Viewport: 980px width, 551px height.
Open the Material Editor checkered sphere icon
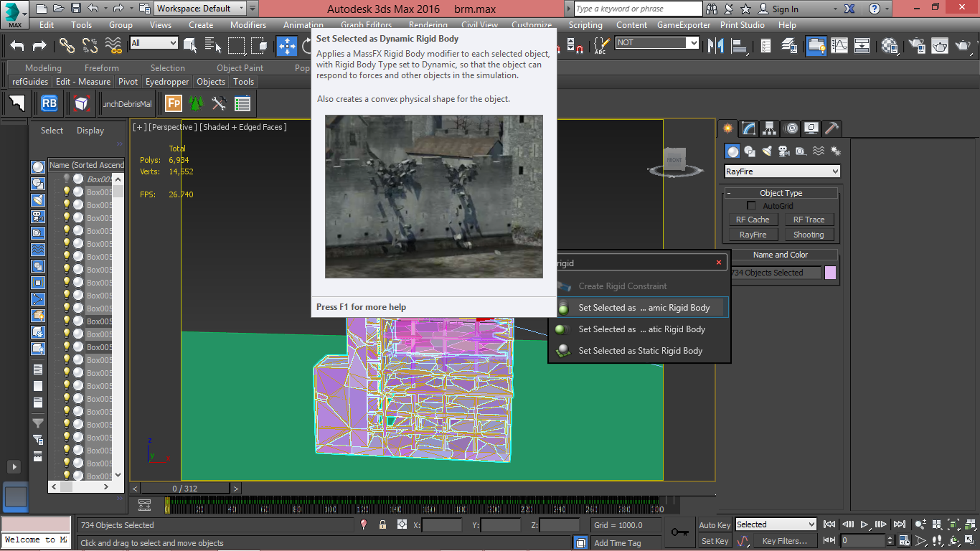pos(890,45)
